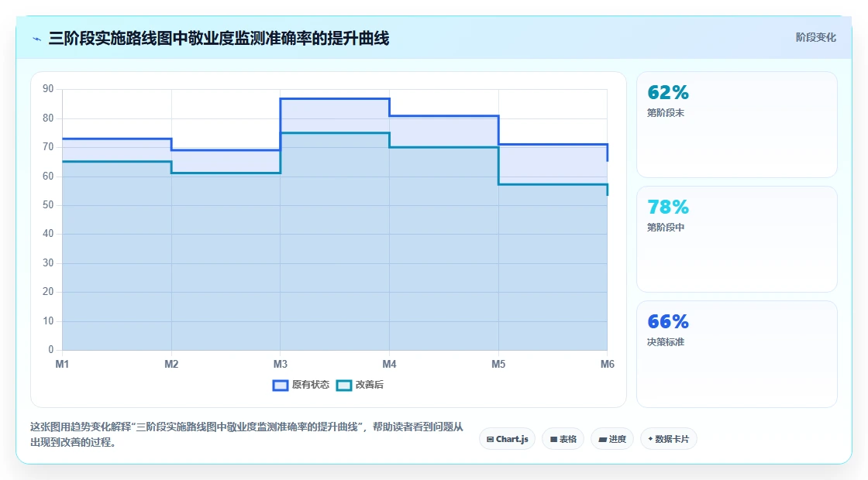Click the 进度 tag button

pyautogui.click(x=612, y=439)
